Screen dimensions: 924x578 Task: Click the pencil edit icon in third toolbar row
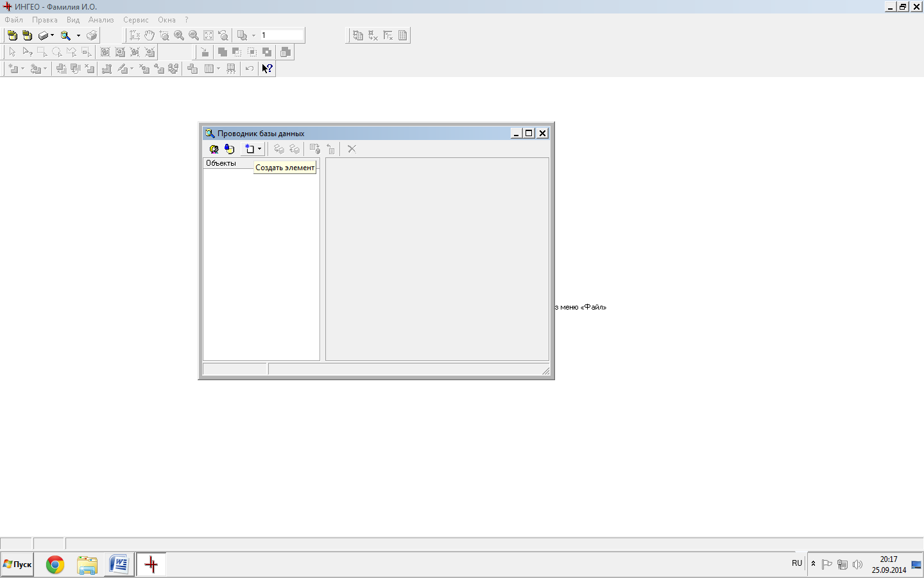(122, 69)
